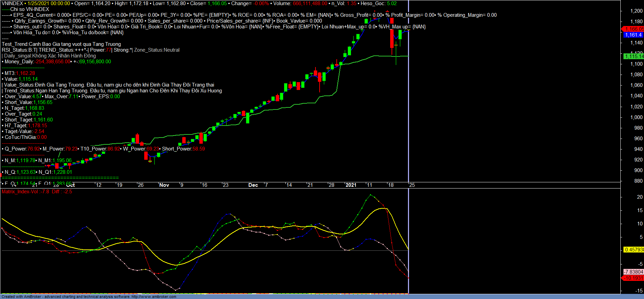
Task: Select the Dec marker on the date axis
Action: click(253, 185)
